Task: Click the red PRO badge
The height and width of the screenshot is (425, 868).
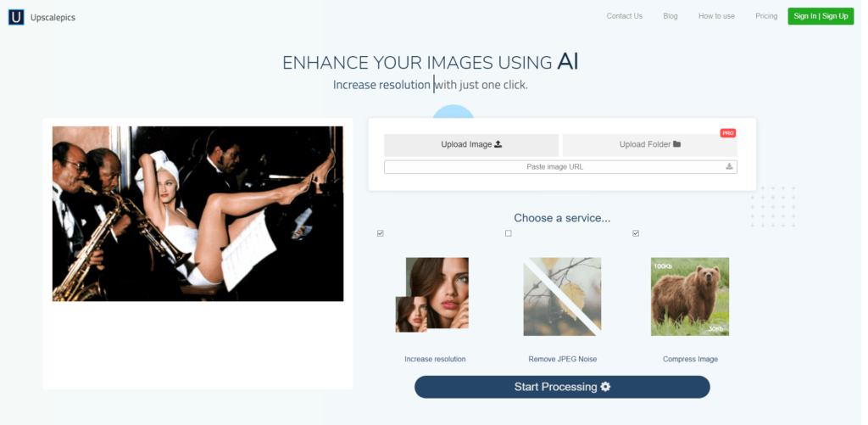Action: click(728, 133)
